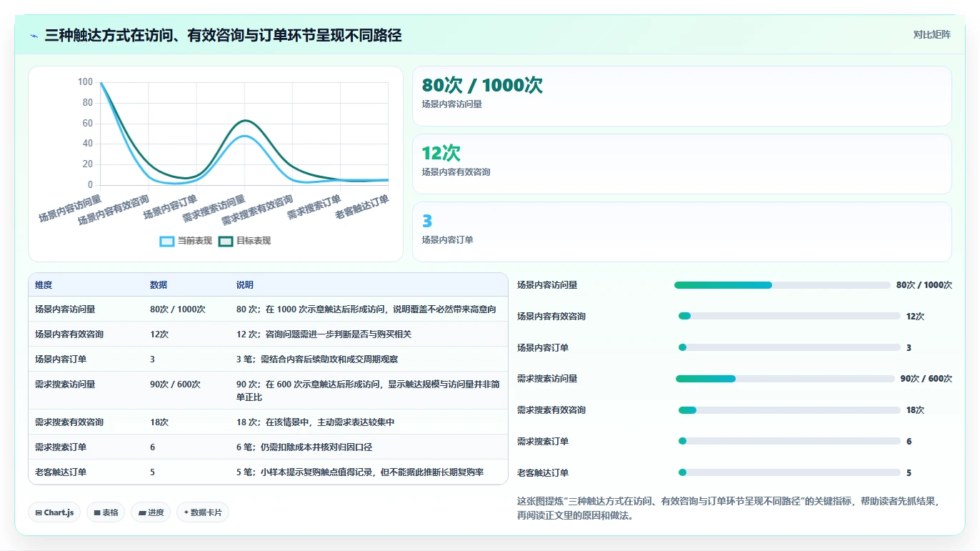Click the table description starting 12 次；咨询问题

pos(324,334)
